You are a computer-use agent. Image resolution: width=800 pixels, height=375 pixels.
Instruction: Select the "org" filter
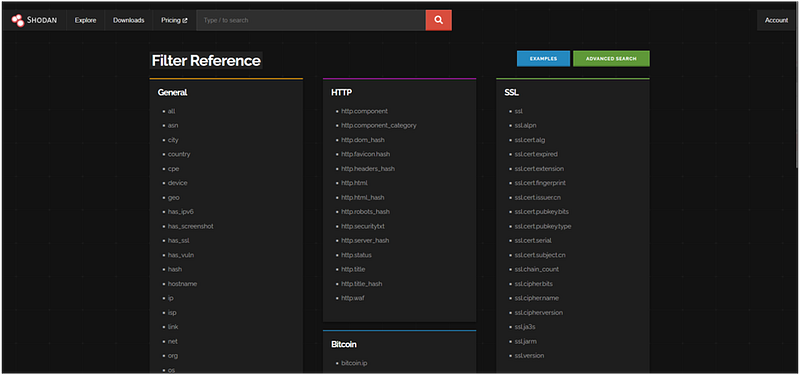(172, 356)
